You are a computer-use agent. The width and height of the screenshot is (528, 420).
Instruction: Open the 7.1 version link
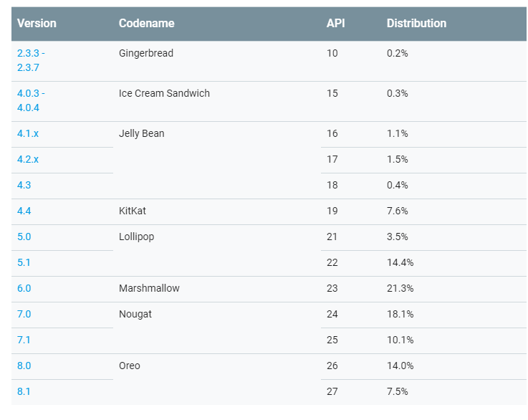[x=24, y=340]
